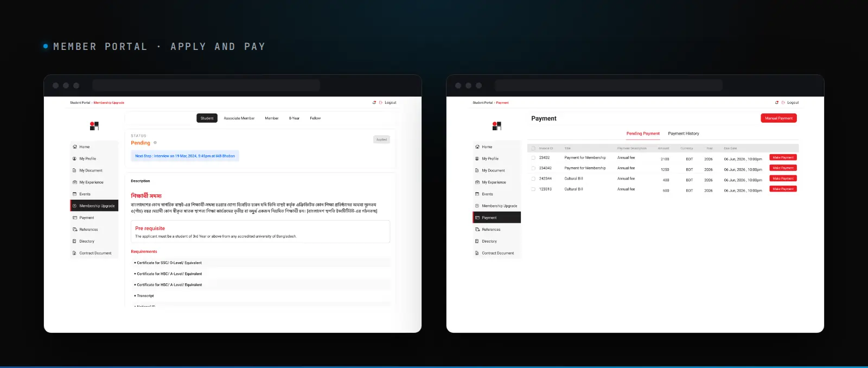
Task: Select the Pending Payment tab
Action: point(643,134)
